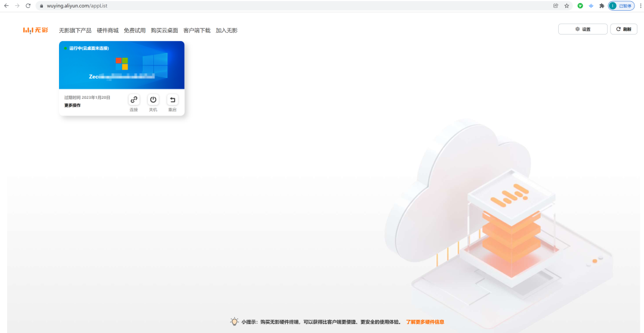Open 购买云桌面 menu item
Viewport: 644px width, 333px height.
tap(165, 30)
